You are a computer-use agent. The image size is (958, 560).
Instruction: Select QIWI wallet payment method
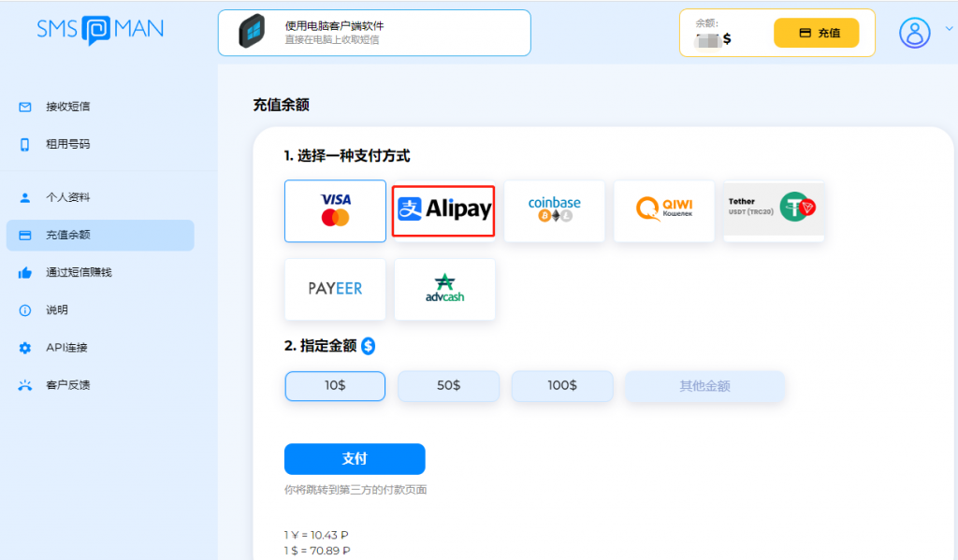(x=664, y=210)
